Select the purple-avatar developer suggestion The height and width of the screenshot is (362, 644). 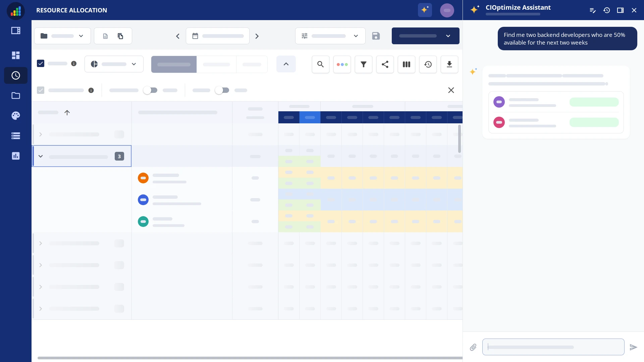(x=556, y=102)
